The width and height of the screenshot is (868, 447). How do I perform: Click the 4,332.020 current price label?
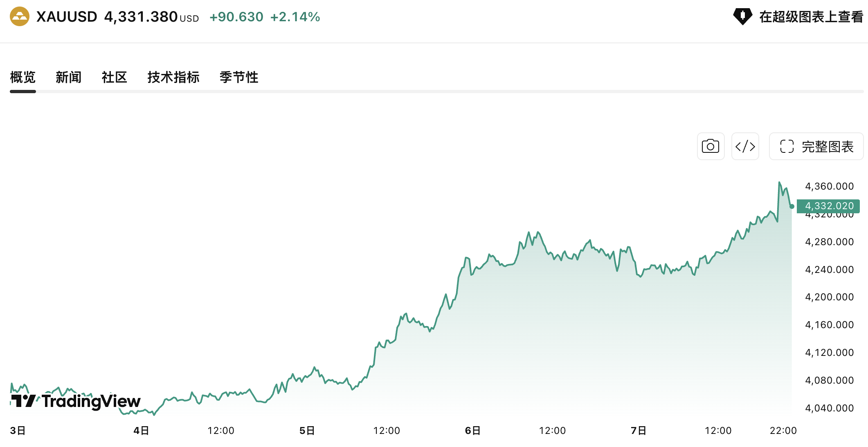(x=828, y=206)
